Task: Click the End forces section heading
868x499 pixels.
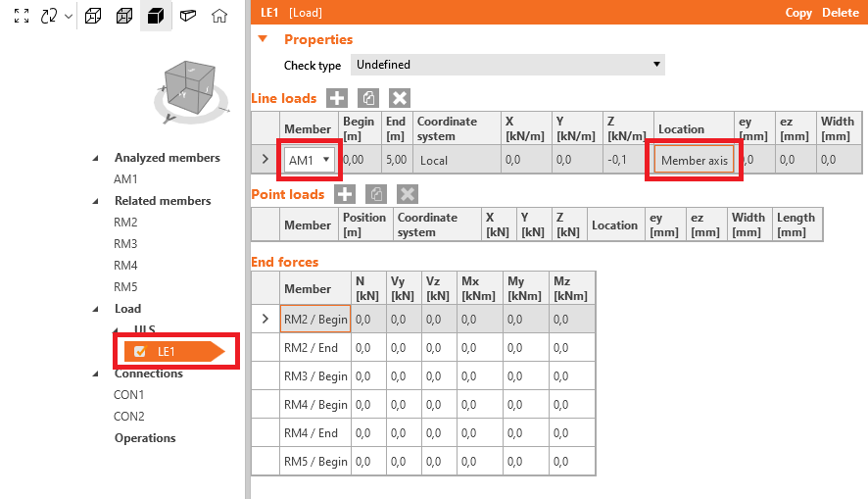Action: point(285,262)
